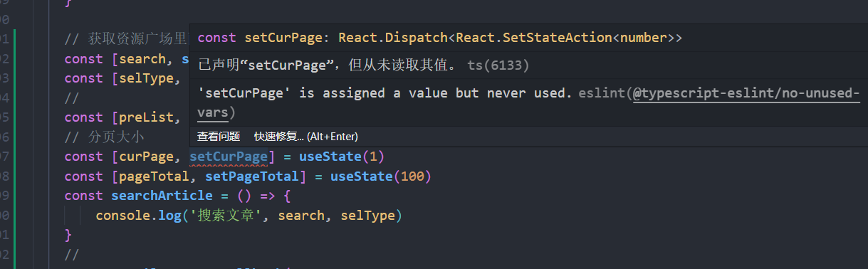Click the selType argument in console.log
The width and height of the screenshot is (868, 269).
click(367, 215)
